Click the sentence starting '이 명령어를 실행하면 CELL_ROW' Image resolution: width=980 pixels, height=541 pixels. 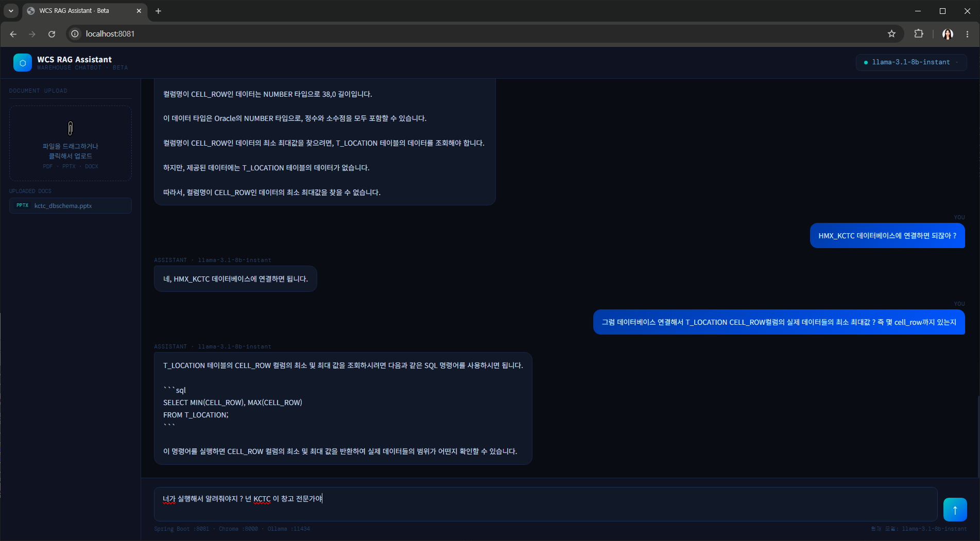click(x=340, y=451)
